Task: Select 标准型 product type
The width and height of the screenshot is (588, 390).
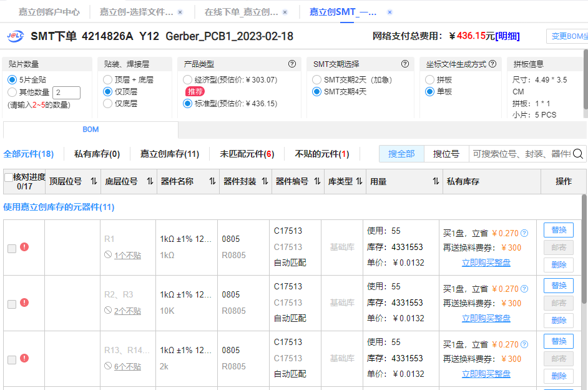Action: coord(187,104)
